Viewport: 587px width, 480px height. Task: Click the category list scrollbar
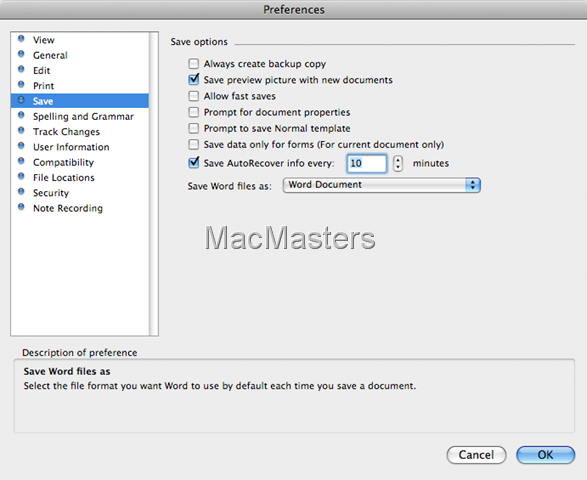click(x=153, y=183)
